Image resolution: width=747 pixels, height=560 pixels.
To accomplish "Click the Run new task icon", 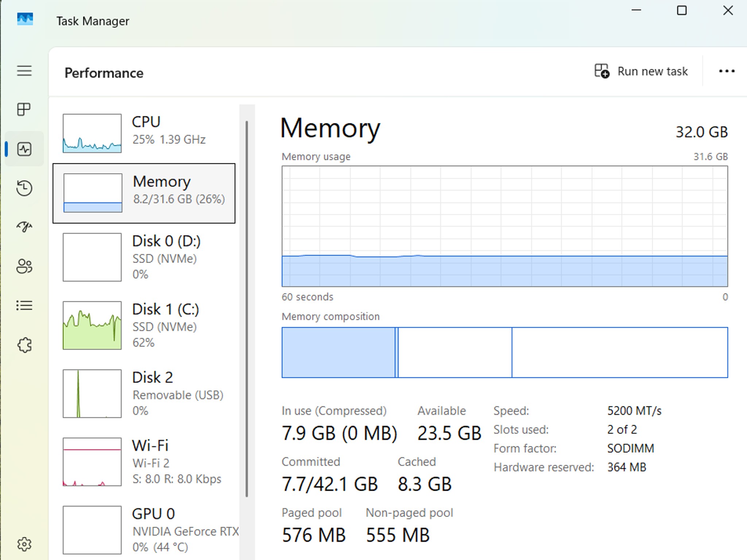I will click(x=602, y=71).
